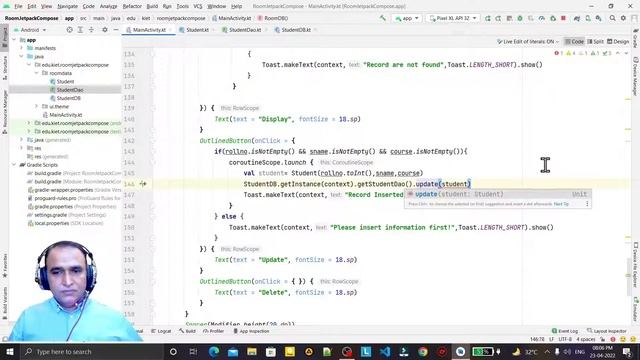640x360 pixels.
Task: Switch to the StudentDao.kt editor tab
Action: (x=244, y=30)
